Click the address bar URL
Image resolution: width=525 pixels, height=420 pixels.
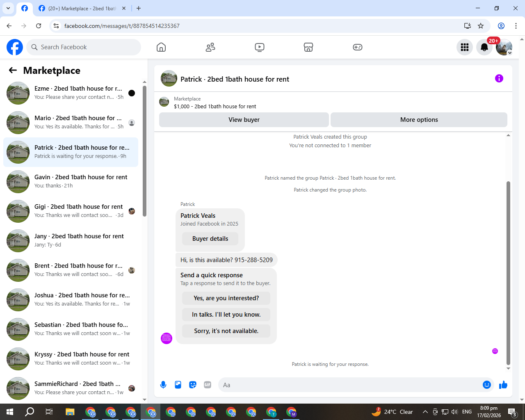point(122,26)
